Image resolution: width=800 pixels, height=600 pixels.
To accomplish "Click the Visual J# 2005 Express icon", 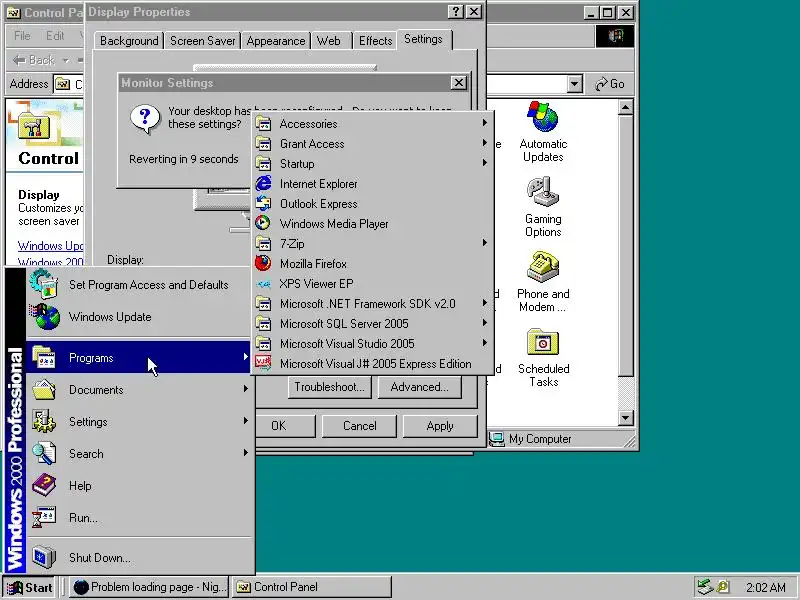I will tap(263, 363).
